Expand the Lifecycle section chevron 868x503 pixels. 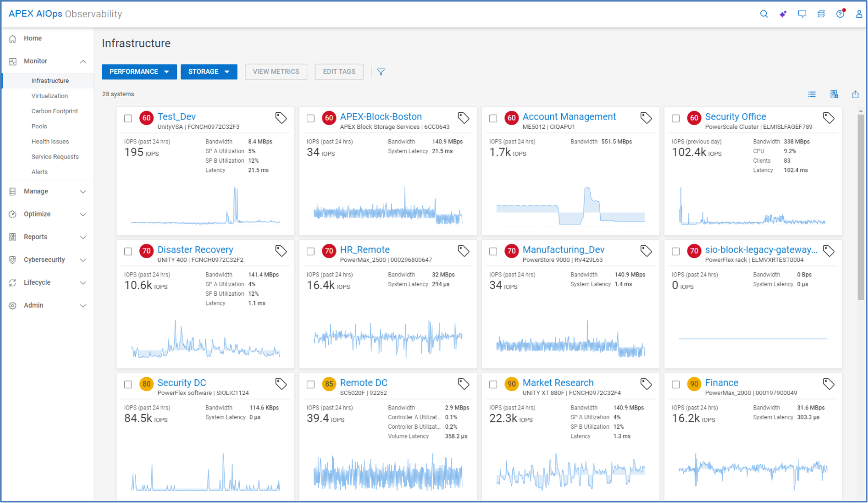(x=83, y=283)
